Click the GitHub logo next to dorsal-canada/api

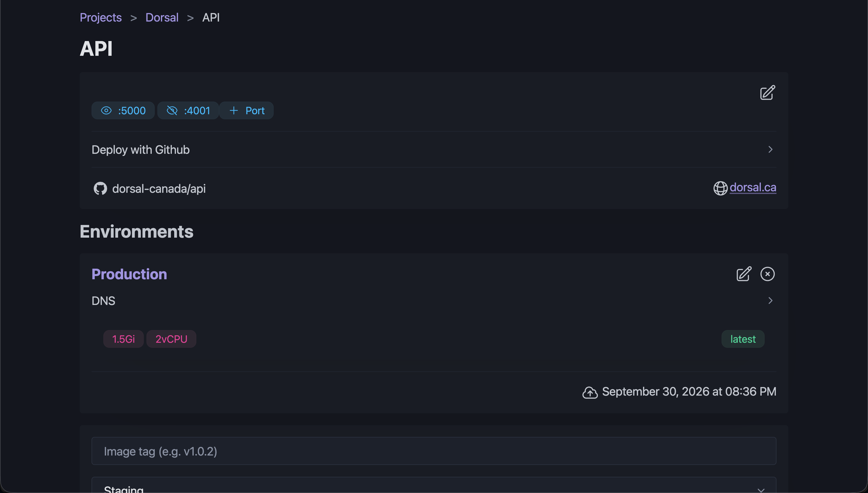100,189
